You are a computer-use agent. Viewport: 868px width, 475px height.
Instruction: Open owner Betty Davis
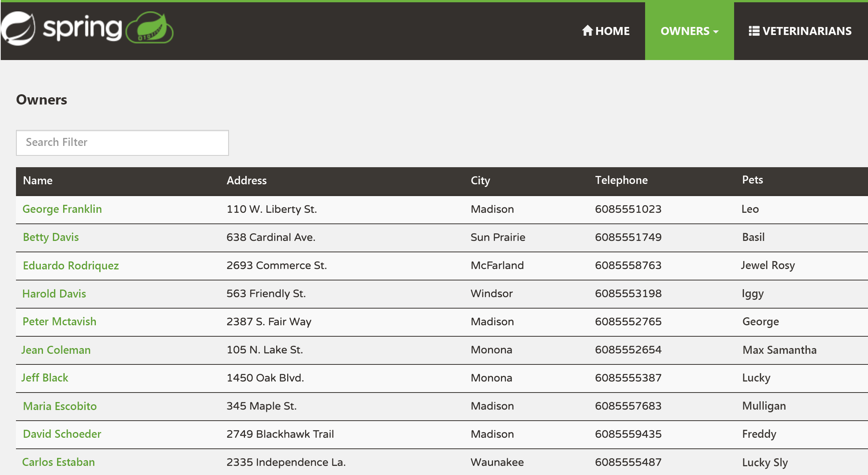pos(51,237)
